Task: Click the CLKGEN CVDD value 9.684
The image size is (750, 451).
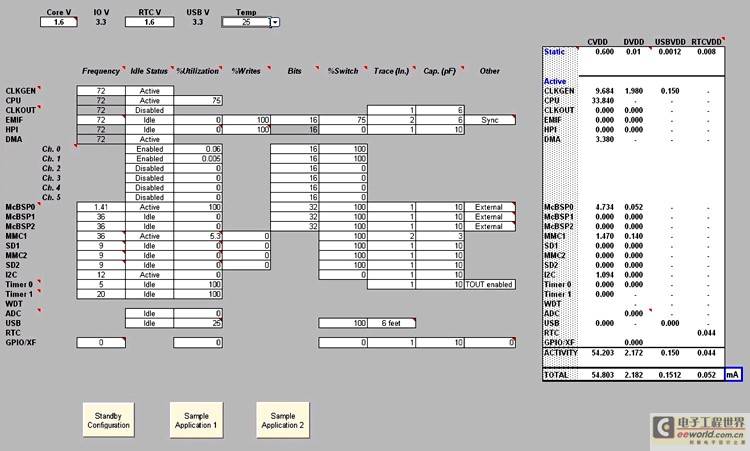Action: tap(604, 91)
